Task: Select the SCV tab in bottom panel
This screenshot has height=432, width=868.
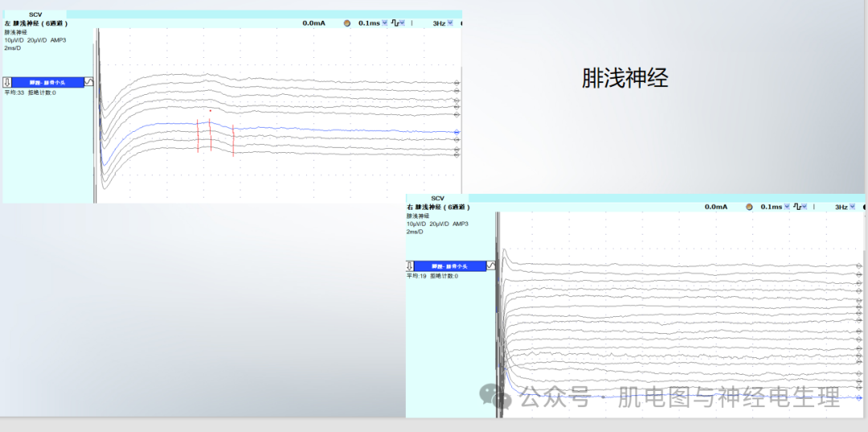Action: (437, 198)
